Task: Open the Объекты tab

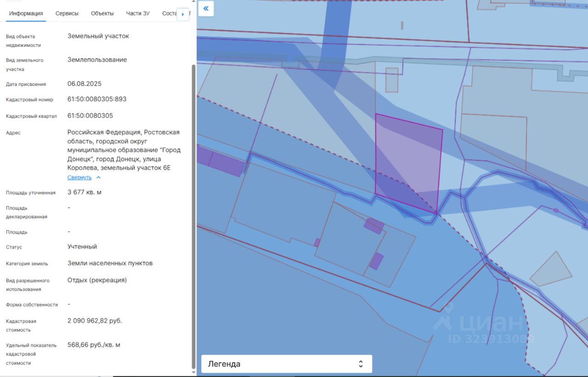Action: point(102,13)
